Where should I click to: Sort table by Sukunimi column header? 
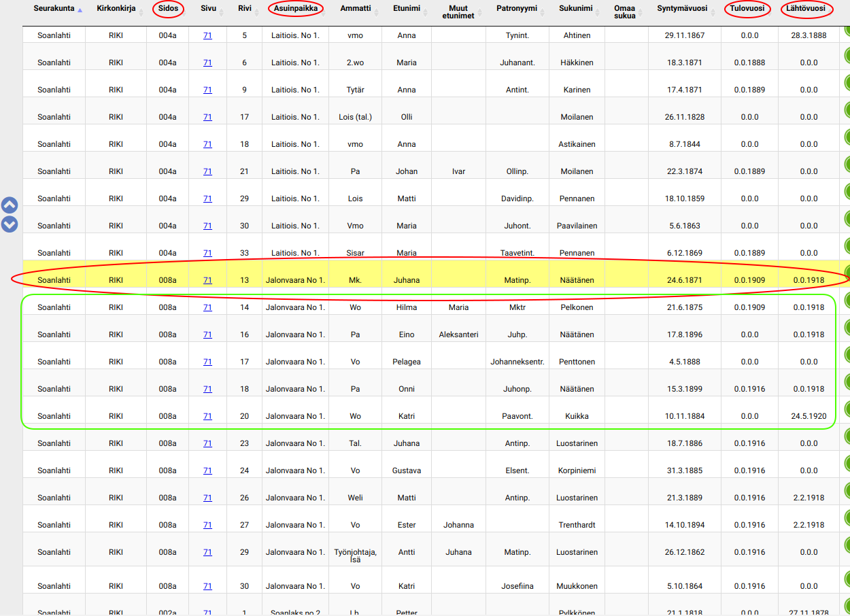pyautogui.click(x=575, y=9)
